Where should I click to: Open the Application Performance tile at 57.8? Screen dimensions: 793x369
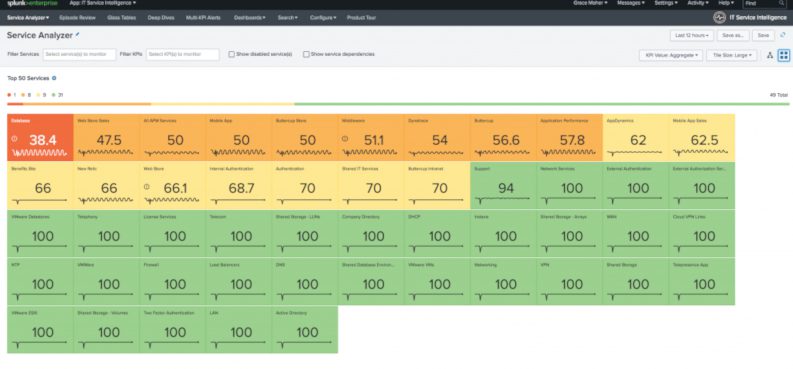coord(569,138)
